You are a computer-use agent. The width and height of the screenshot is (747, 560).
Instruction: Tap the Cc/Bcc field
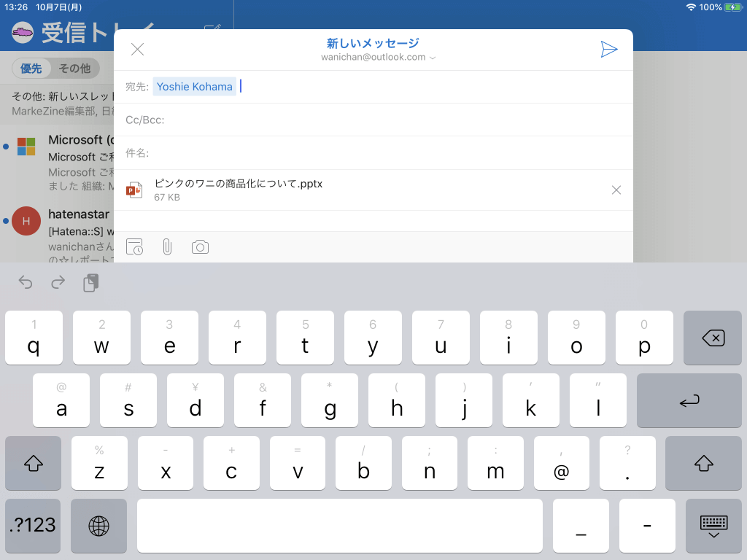373,120
